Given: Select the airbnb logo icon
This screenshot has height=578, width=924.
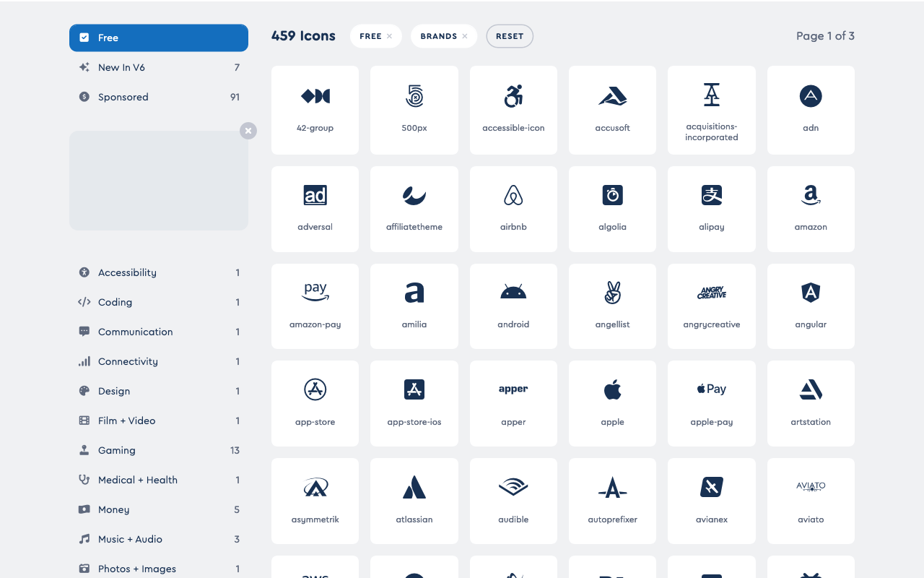Looking at the screenshot, I should 513,209.
